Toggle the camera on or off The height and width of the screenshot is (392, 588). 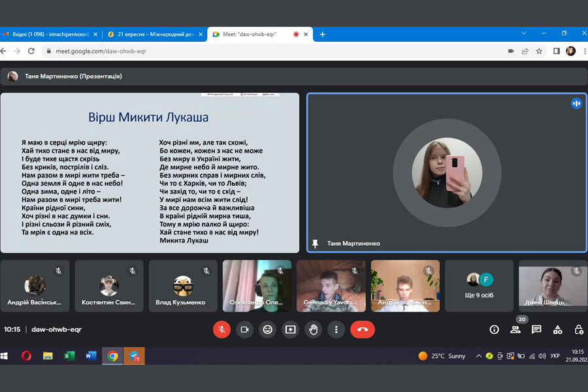click(244, 329)
